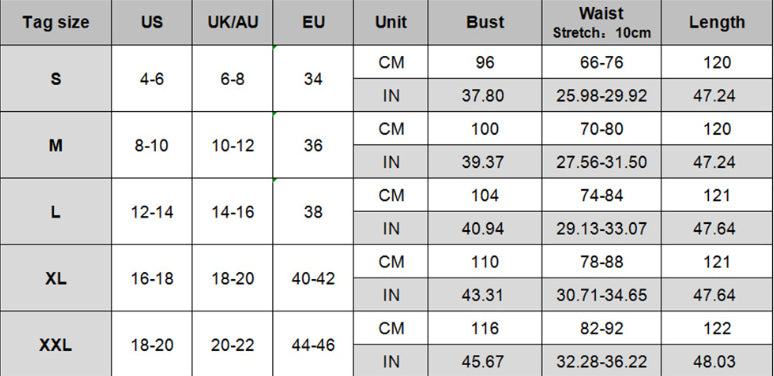The image size is (774, 376).
Task: Select bust value 116 cm cell
Action: click(x=485, y=328)
